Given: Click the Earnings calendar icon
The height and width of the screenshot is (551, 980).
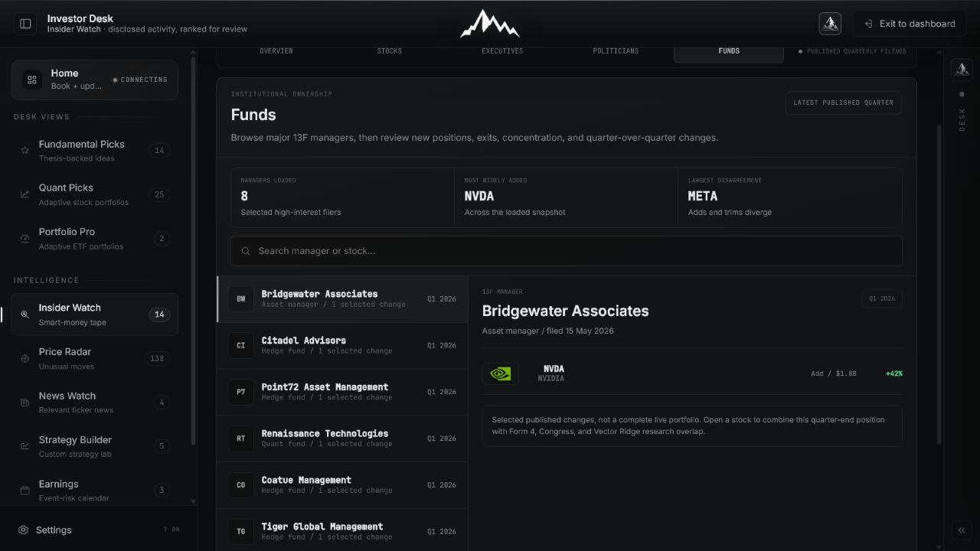Looking at the screenshot, I should [x=24, y=491].
